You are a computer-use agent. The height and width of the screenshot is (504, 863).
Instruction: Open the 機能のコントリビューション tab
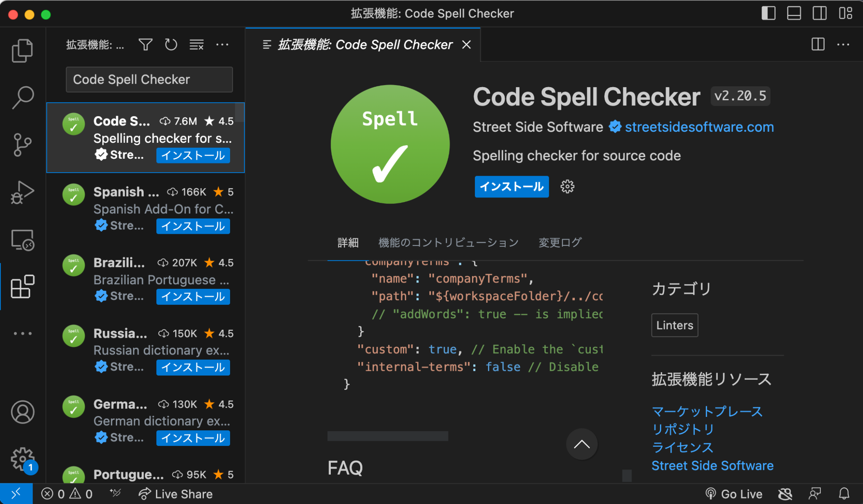[448, 243]
